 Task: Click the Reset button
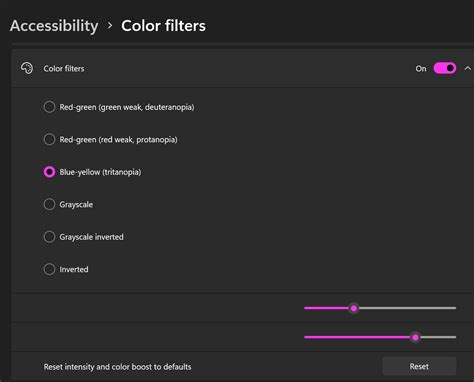(419, 366)
